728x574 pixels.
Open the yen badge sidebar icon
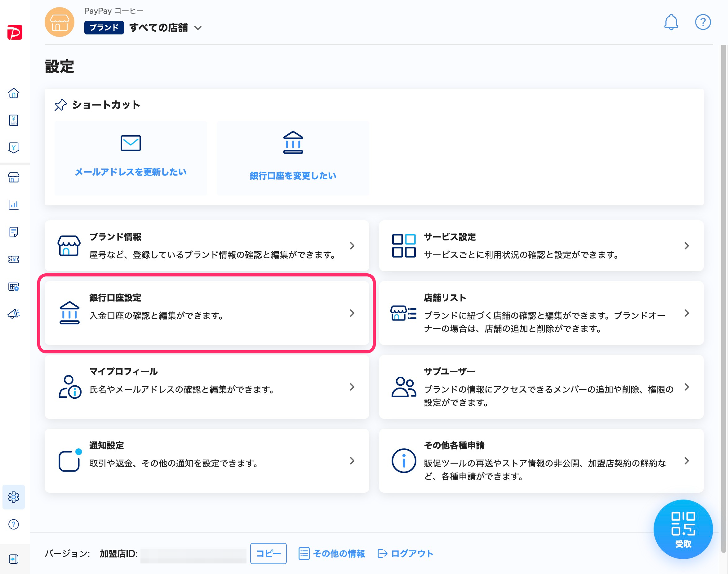(x=14, y=147)
